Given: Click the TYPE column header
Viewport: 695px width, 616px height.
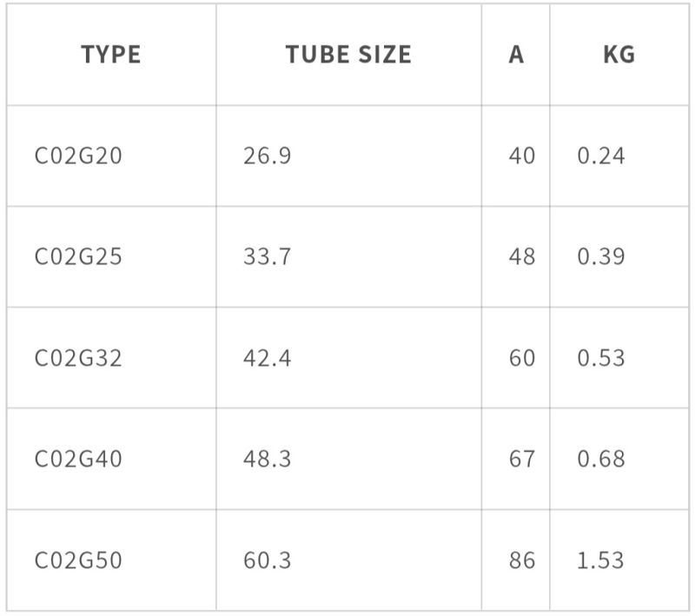Looking at the screenshot, I should pyautogui.click(x=110, y=55).
